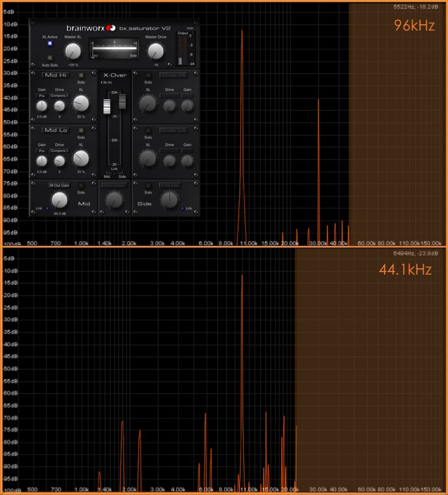Click the Mid Lo XL 33 % value
The width and height of the screenshot is (448, 495).
(81, 172)
